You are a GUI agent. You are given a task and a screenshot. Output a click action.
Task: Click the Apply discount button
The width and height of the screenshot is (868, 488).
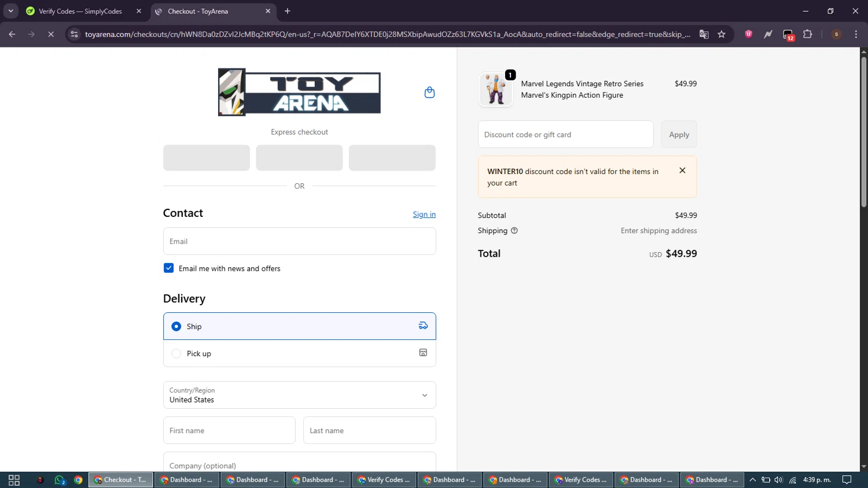point(679,134)
